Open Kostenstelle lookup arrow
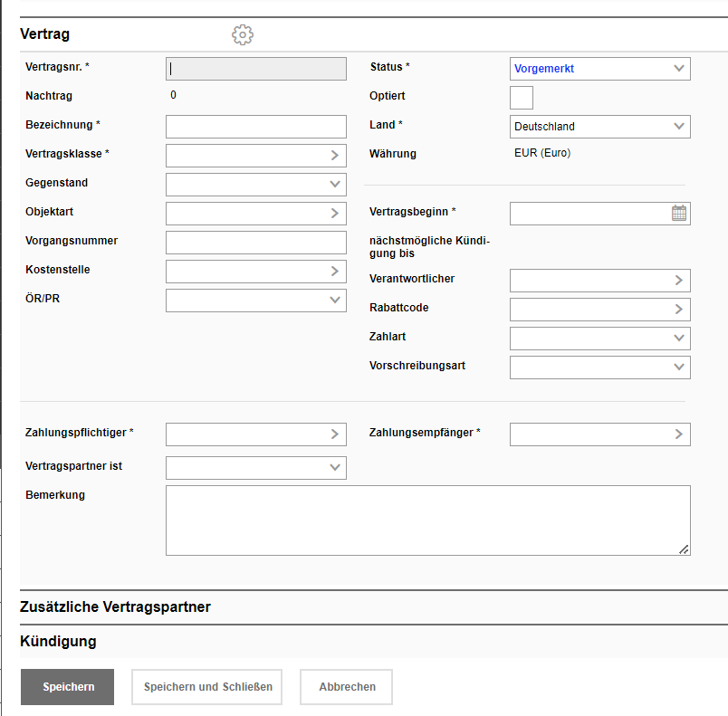The height and width of the screenshot is (716, 728). pyautogui.click(x=334, y=272)
